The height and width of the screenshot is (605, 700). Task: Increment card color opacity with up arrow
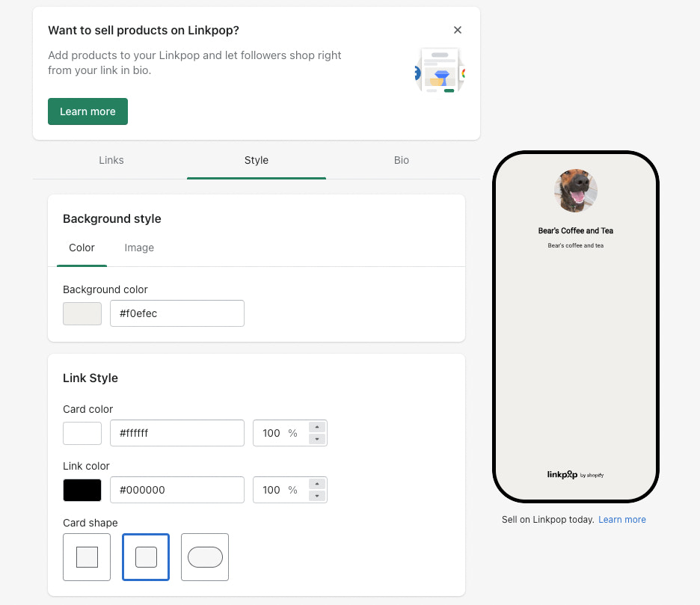coord(317,428)
